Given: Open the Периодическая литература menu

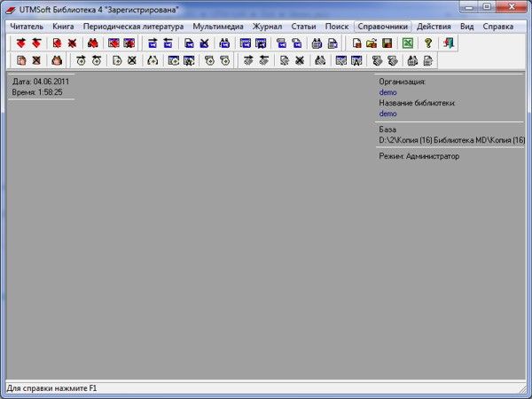Looking at the screenshot, I should pos(133,27).
